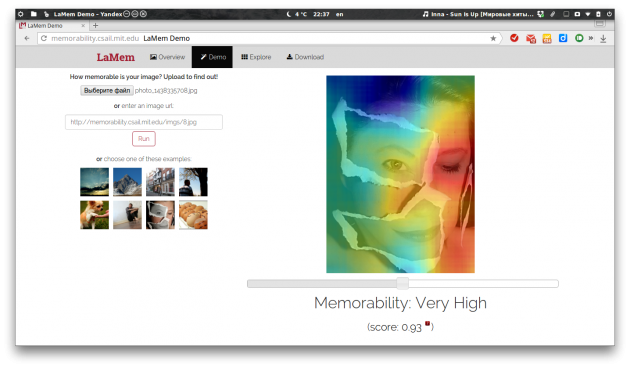Image resolution: width=630 pixels, height=368 pixels.
Task: Bookmark page with the star icon
Action: [x=493, y=39]
